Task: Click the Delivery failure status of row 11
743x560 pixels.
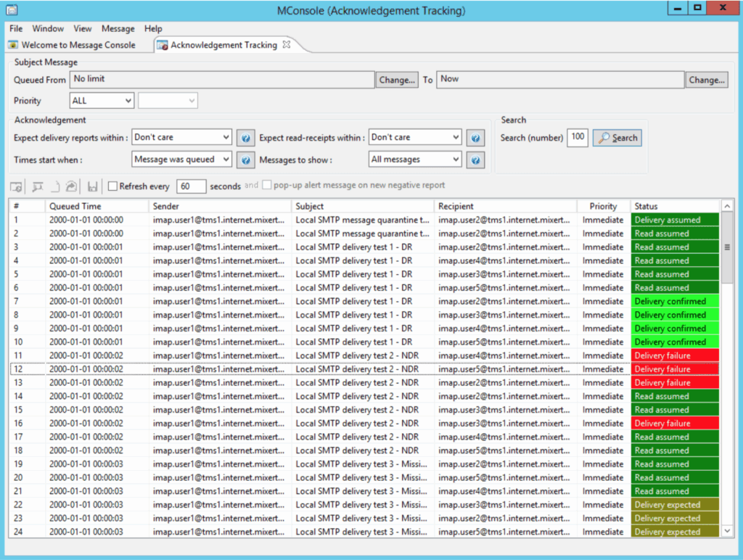Action: [675, 356]
